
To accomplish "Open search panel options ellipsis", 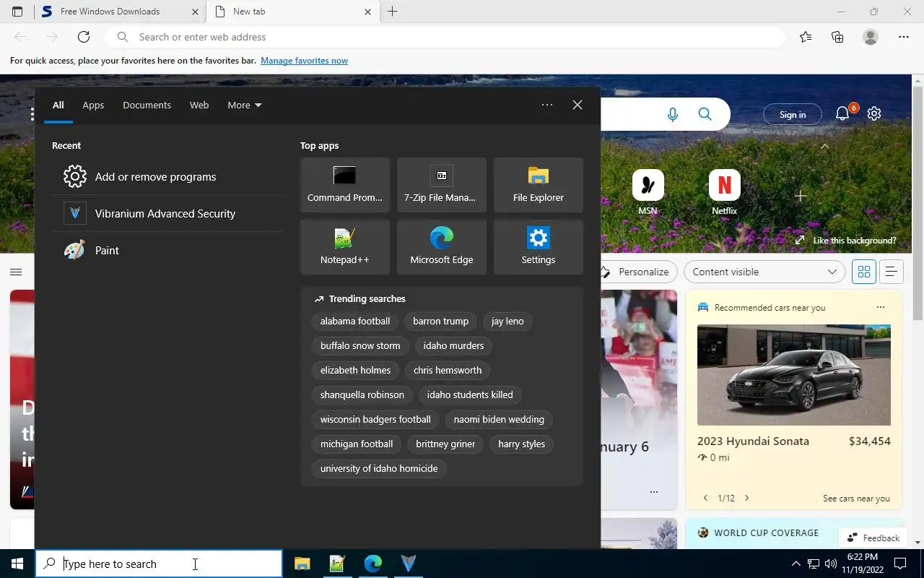I will pos(547,105).
